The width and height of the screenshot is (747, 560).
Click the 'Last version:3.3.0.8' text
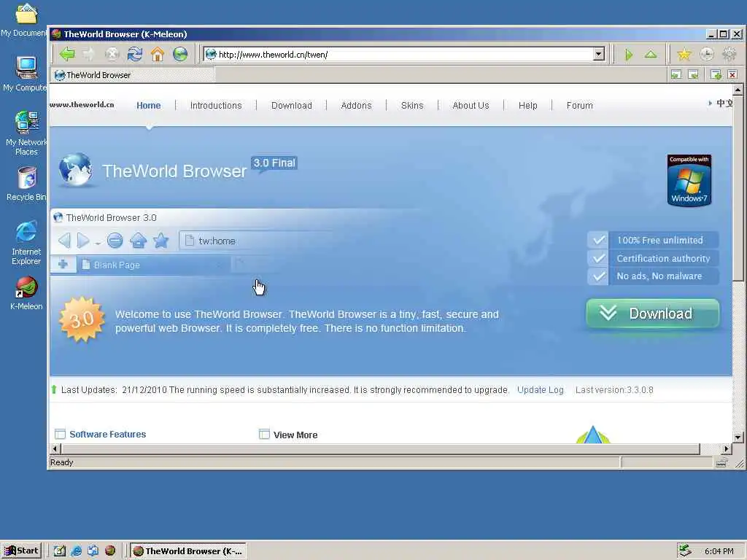click(x=614, y=389)
